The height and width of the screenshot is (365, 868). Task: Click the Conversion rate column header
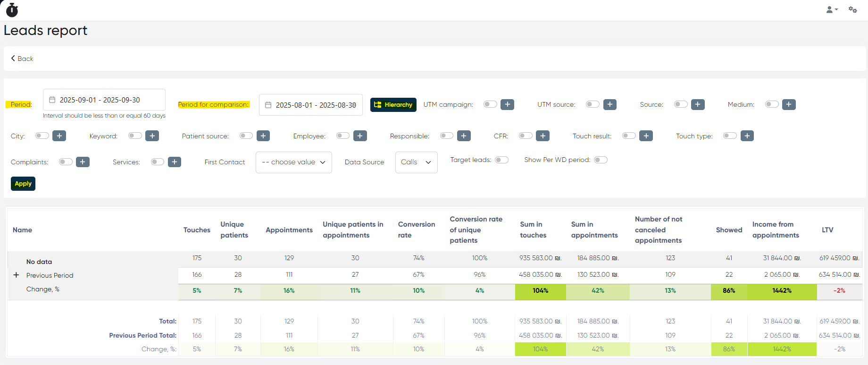tap(416, 230)
